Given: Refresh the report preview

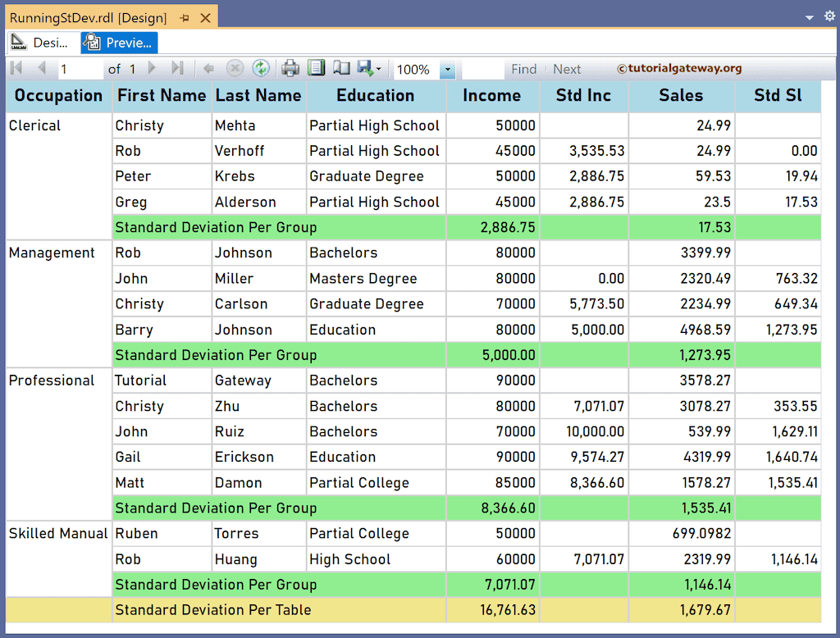Looking at the screenshot, I should pos(262,70).
